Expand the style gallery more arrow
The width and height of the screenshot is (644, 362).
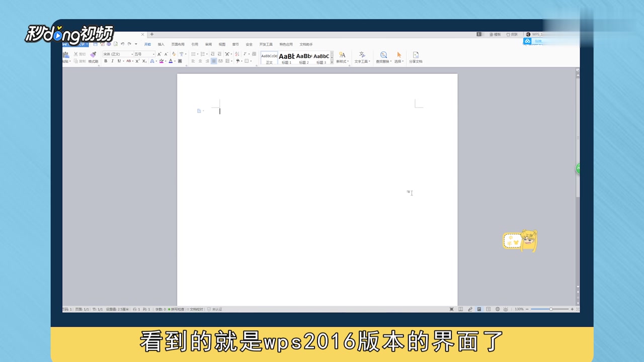tap(332, 62)
